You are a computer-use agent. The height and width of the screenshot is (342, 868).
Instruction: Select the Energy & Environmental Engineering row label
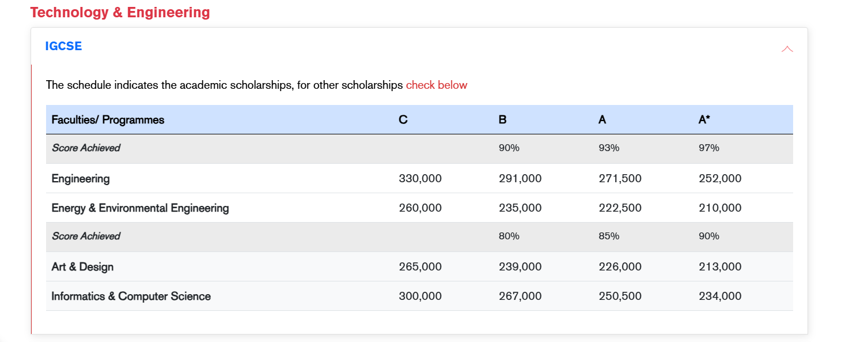coord(140,208)
